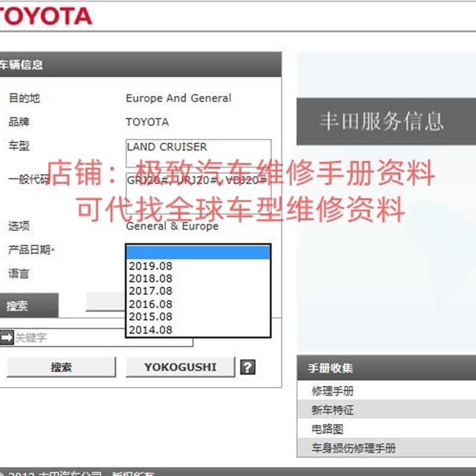
Task: Click the YOKOGUSHI button
Action: (x=180, y=367)
